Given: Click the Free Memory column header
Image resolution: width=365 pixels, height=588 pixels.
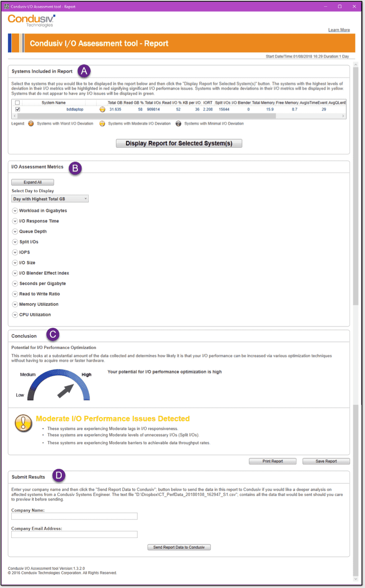Looking at the screenshot, I should tap(287, 103).
